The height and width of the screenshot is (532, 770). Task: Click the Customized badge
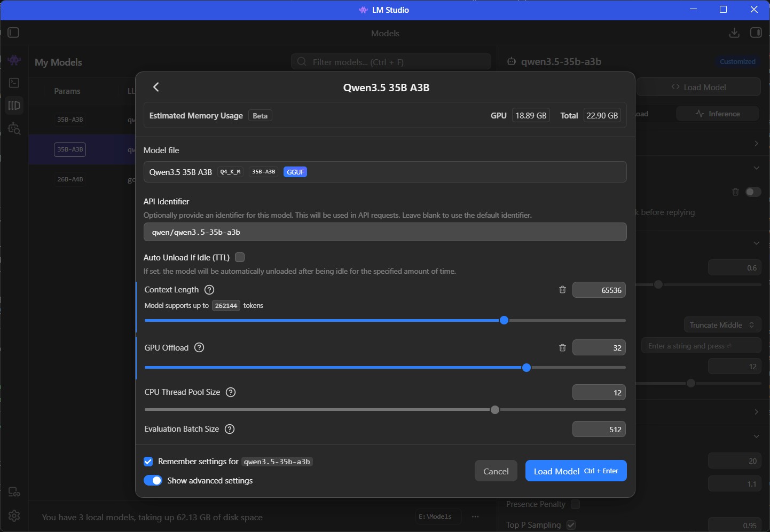[737, 62]
